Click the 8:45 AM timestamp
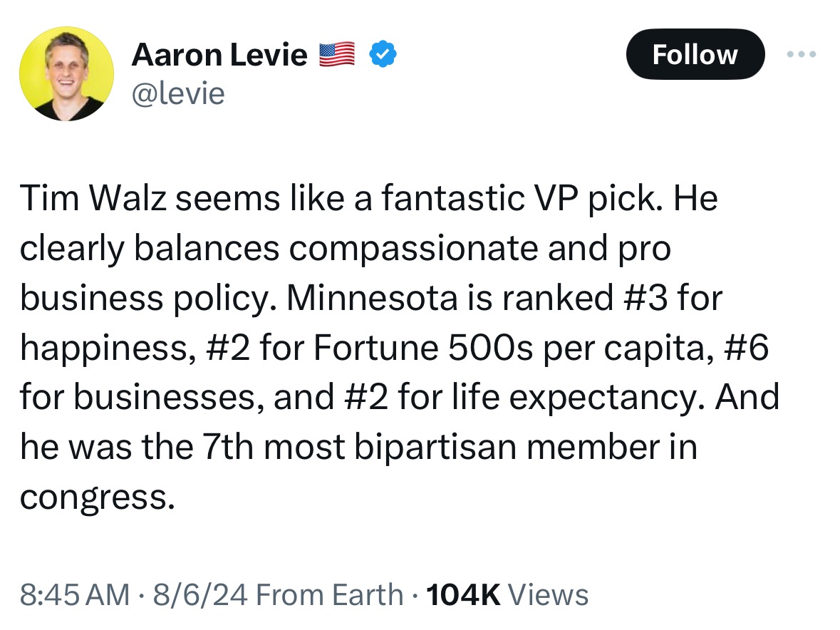This screenshot has height=630, width=840. coord(75,594)
